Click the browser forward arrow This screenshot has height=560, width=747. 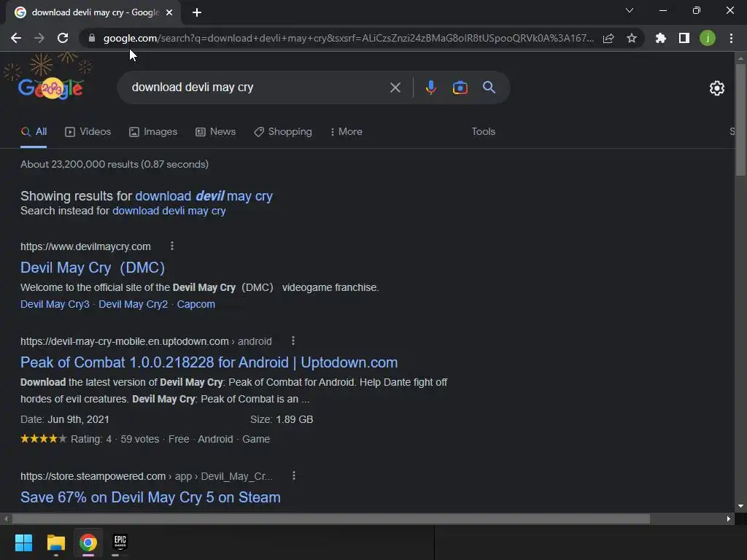pos(39,38)
